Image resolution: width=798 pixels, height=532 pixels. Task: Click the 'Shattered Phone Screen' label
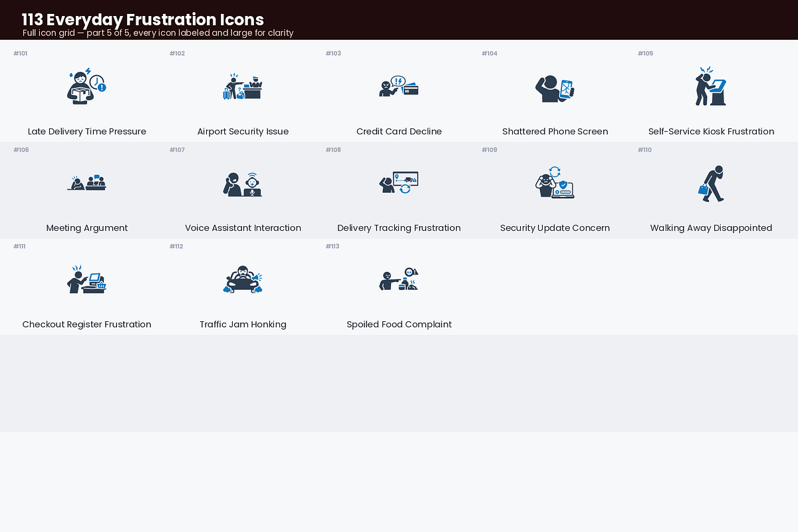555,132
